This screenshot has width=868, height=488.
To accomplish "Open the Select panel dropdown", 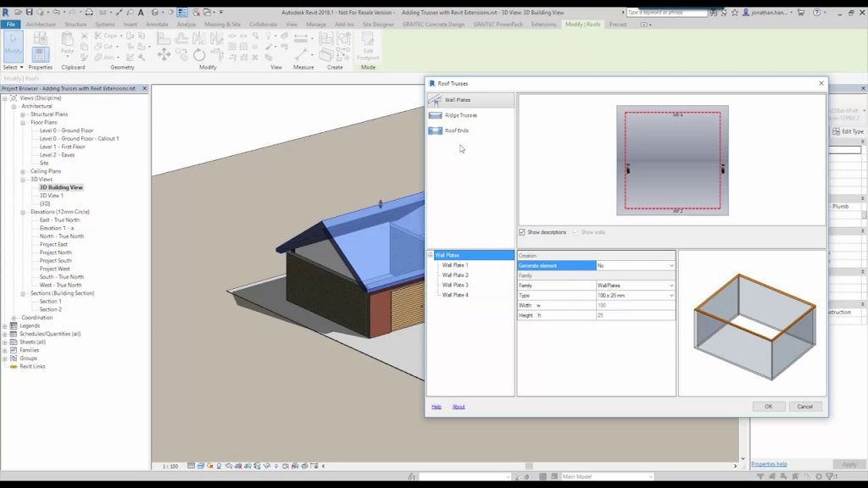I will point(14,68).
